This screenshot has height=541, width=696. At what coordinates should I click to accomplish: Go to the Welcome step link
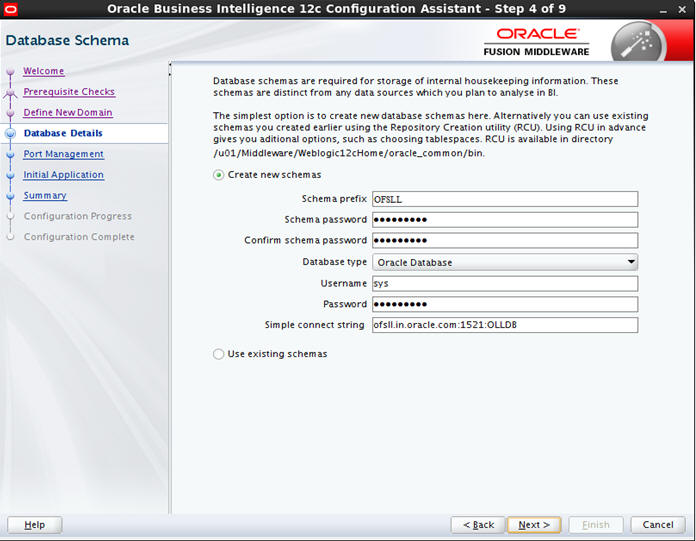tap(44, 71)
